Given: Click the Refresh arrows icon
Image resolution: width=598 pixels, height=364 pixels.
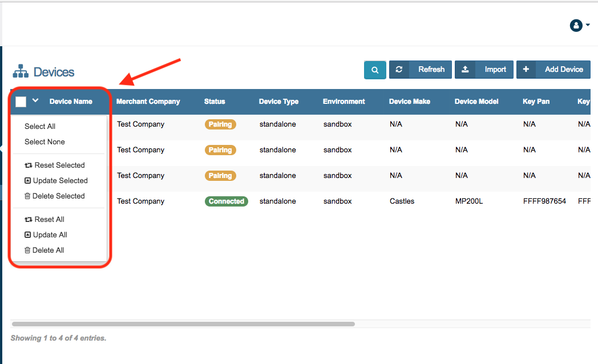Looking at the screenshot, I should pos(399,70).
